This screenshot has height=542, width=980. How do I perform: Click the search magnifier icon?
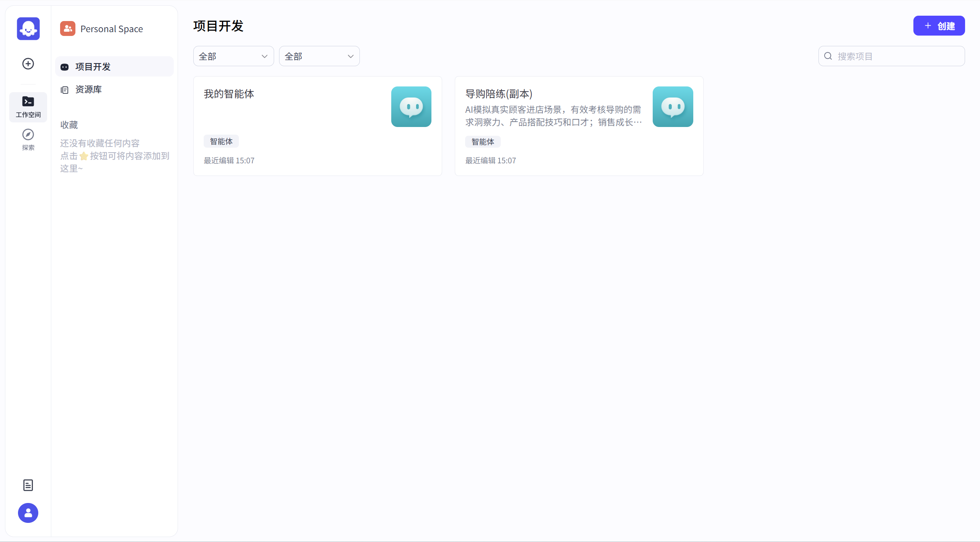[828, 56]
